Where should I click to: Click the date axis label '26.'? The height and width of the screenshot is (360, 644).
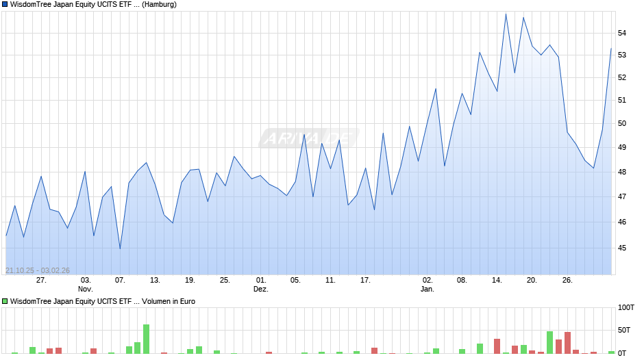(567, 281)
